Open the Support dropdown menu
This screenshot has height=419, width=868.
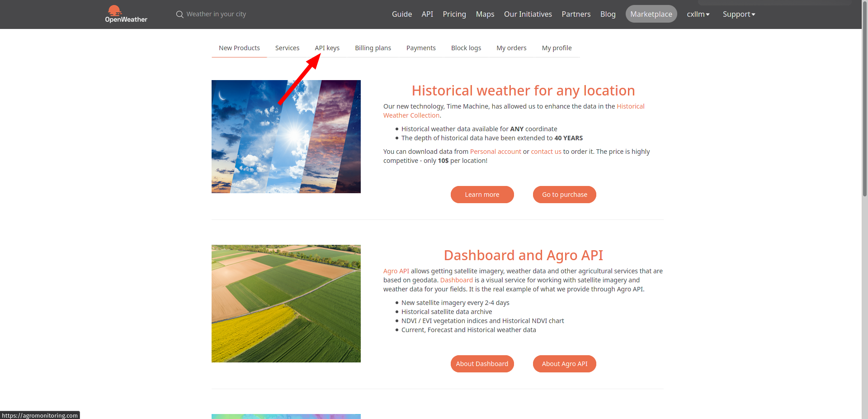(x=738, y=14)
